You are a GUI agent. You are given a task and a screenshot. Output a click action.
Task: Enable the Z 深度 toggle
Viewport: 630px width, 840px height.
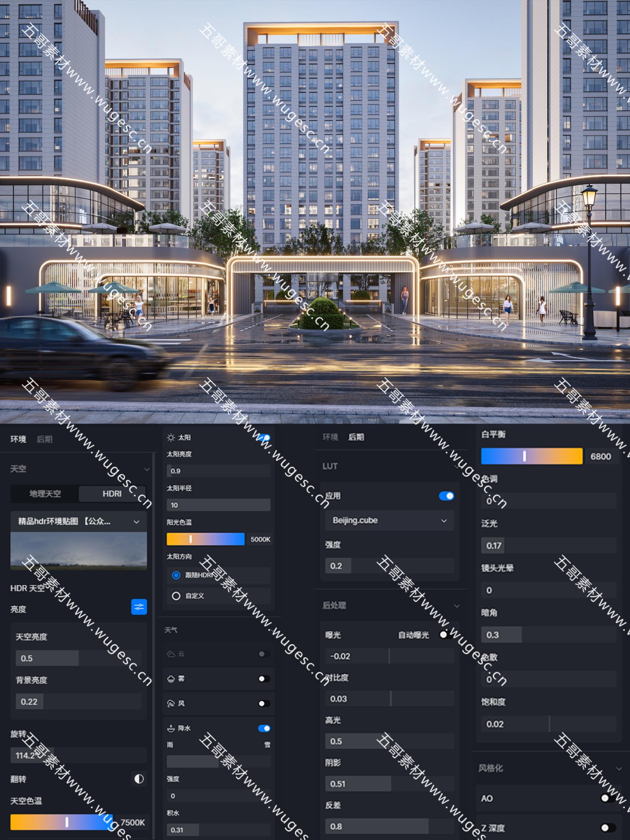coord(608,827)
